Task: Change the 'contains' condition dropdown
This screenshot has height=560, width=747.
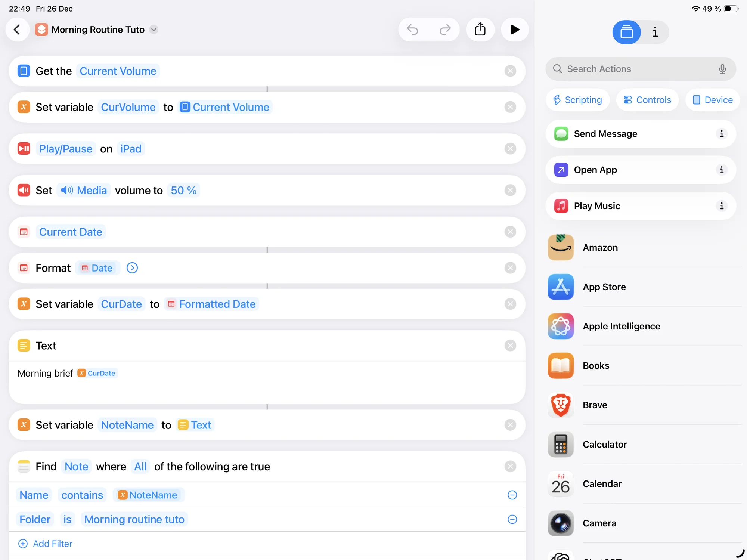Action: (82, 495)
